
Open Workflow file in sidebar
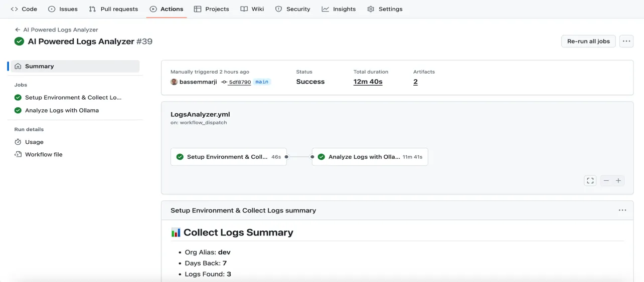[x=44, y=154]
